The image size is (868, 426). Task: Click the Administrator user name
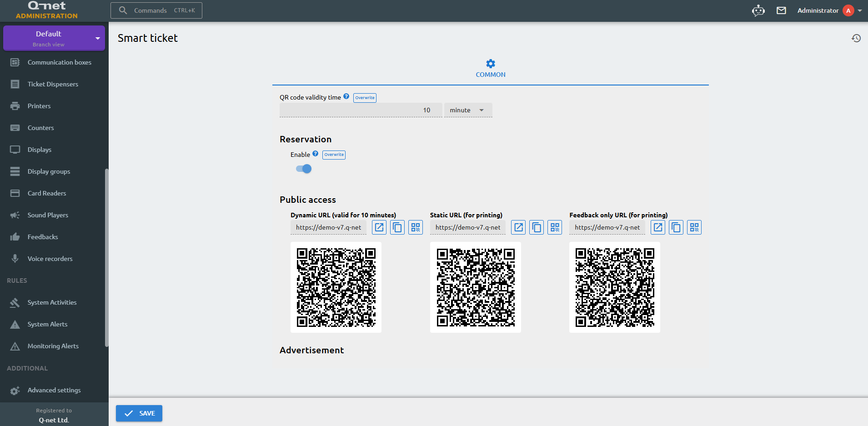(x=818, y=10)
